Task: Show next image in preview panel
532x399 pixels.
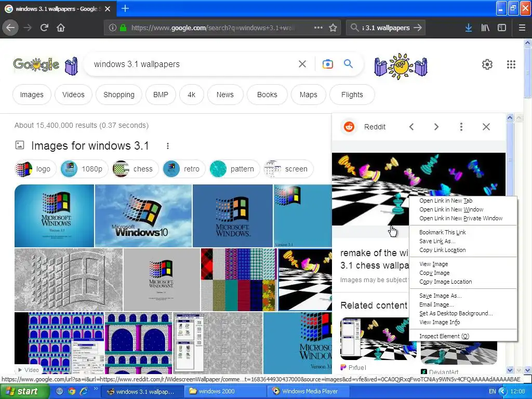Action: (x=436, y=127)
